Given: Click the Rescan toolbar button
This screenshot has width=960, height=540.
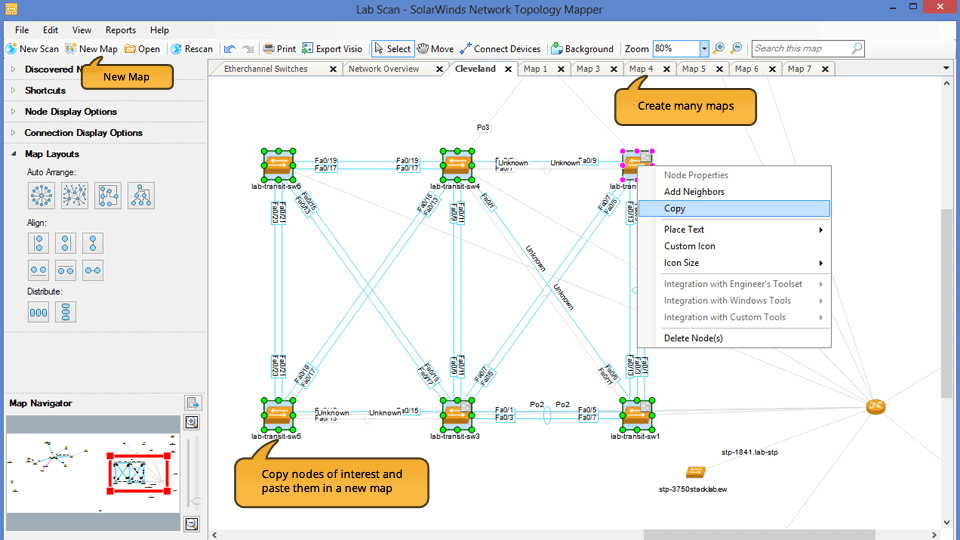Looking at the screenshot, I should pyautogui.click(x=192, y=49).
